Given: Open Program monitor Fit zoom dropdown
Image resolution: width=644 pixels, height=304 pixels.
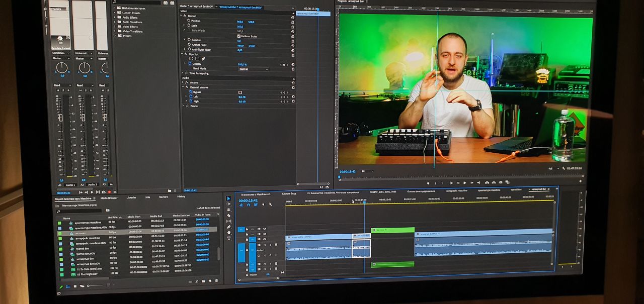Looking at the screenshot, I should 368,171.
